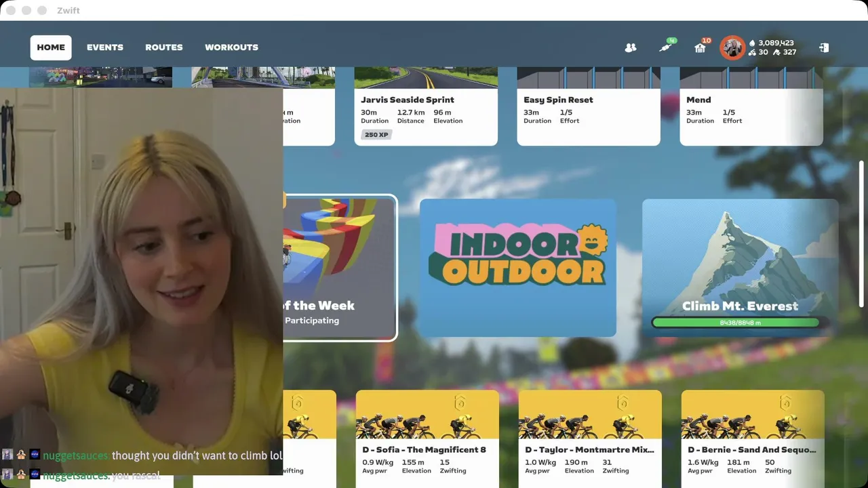This screenshot has height=488, width=868.
Task: Join the D - Taylor - Montmartre Mix pacer
Action: click(590, 439)
